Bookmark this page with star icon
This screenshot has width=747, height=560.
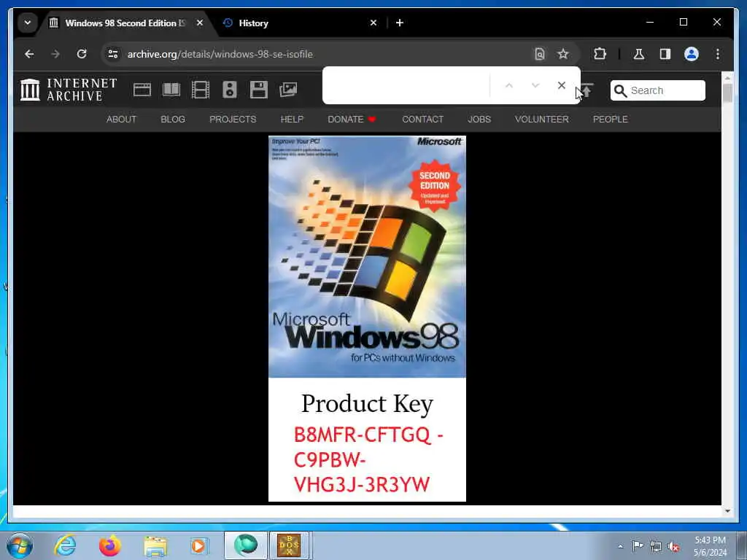[x=563, y=54]
